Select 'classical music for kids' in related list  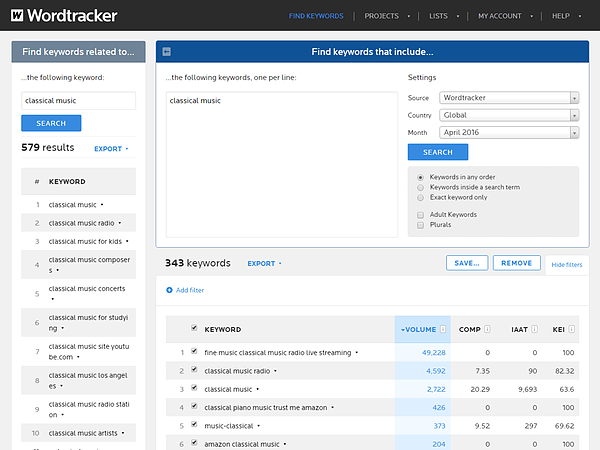pos(85,241)
